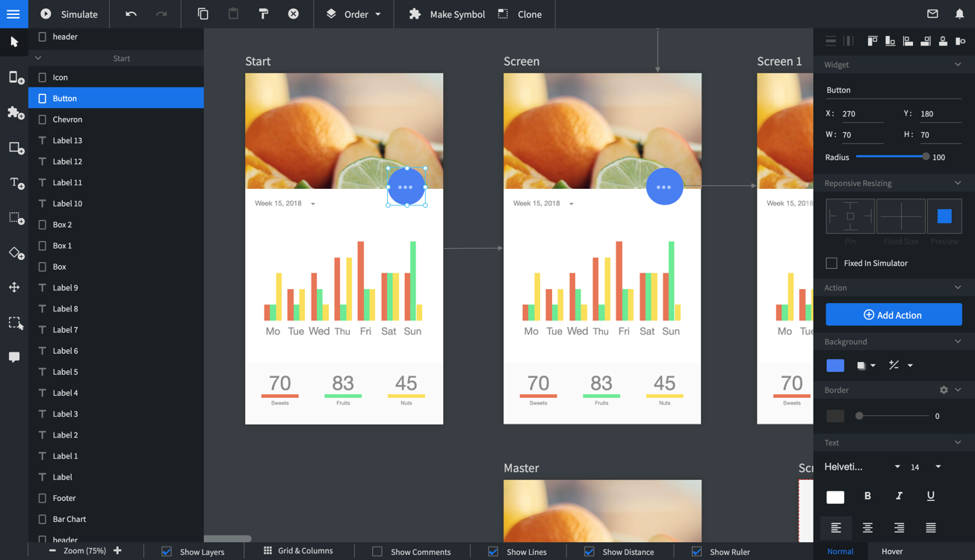Toggle the Show Comments checkbox

tap(377, 552)
